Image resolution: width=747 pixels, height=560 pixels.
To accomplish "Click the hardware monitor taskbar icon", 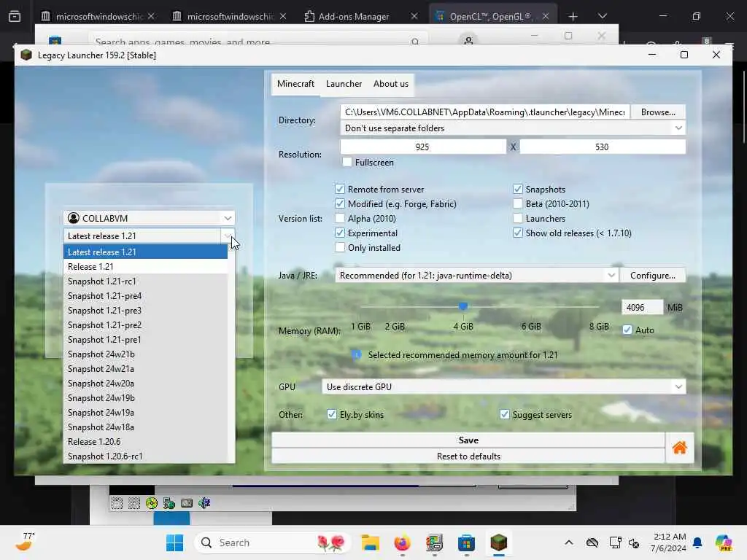I will tap(435, 542).
